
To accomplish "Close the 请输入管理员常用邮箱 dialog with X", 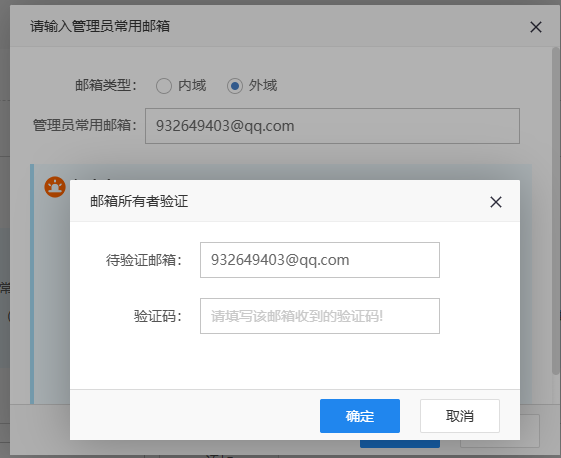I will [x=536, y=27].
